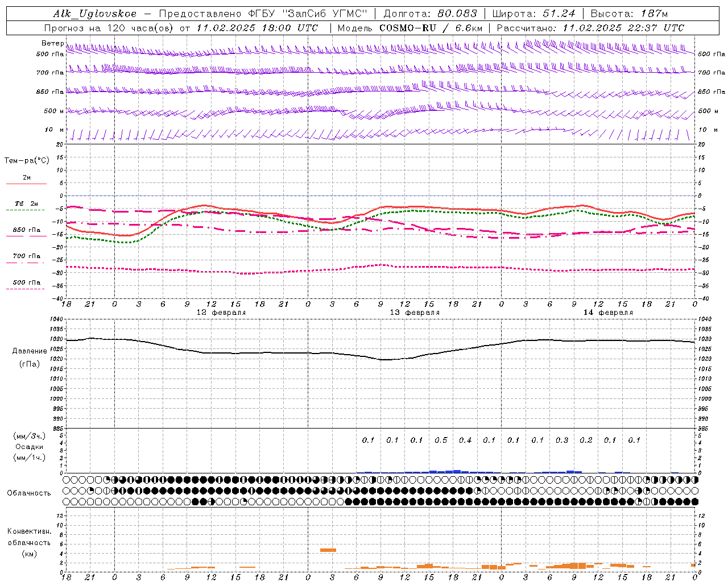The height and width of the screenshot is (582, 728).
Task: Click the "(мм/3ч.)" precipitation unit label
Action: click(30, 436)
